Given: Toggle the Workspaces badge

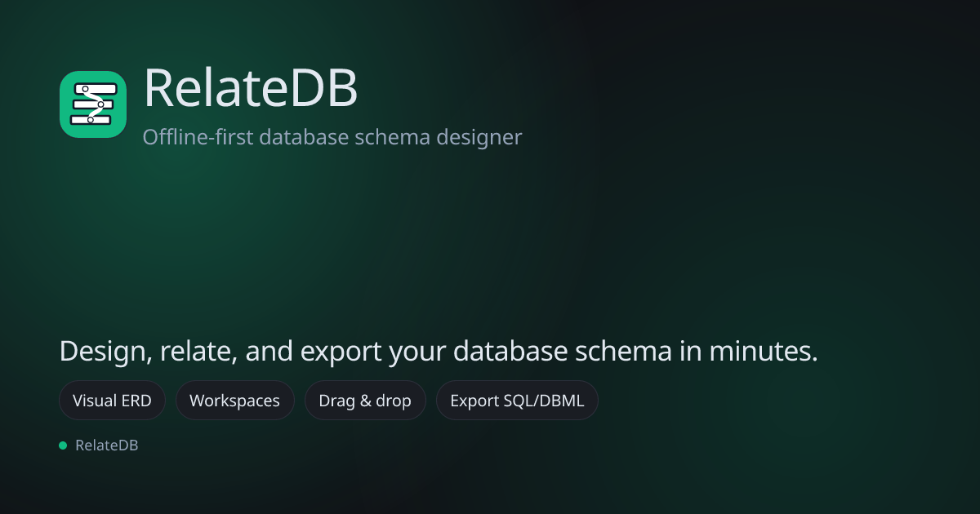Looking at the screenshot, I should click(235, 400).
